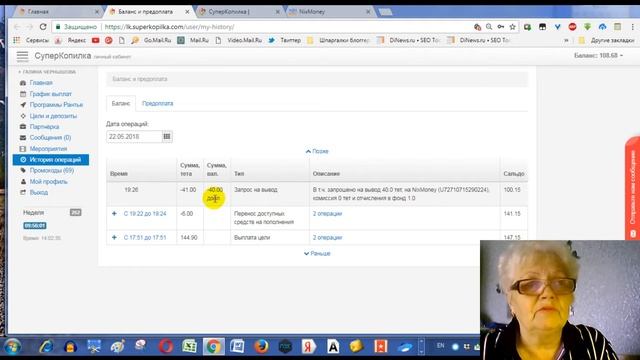Viewport: 640px width, 360px height.
Task: Open the Шпаргалки Блоггер bookmarks folder
Action: point(339,40)
